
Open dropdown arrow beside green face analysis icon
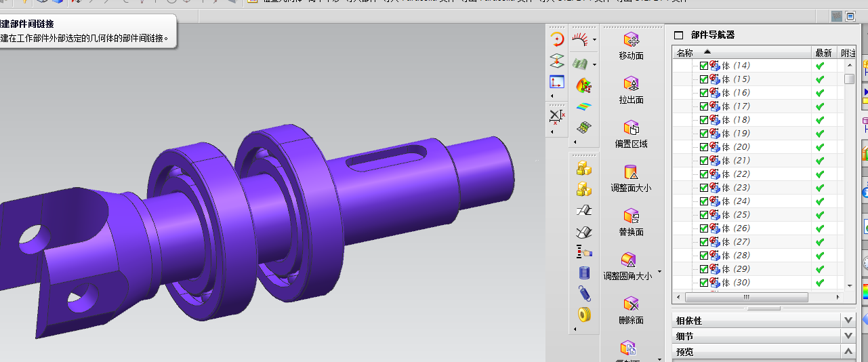(x=594, y=64)
